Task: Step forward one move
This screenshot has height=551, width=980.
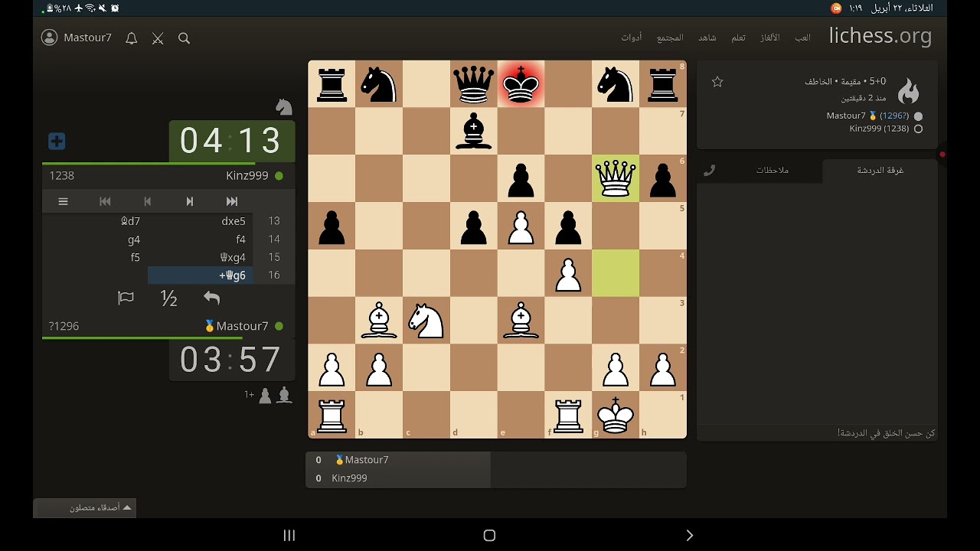Action: (x=190, y=201)
